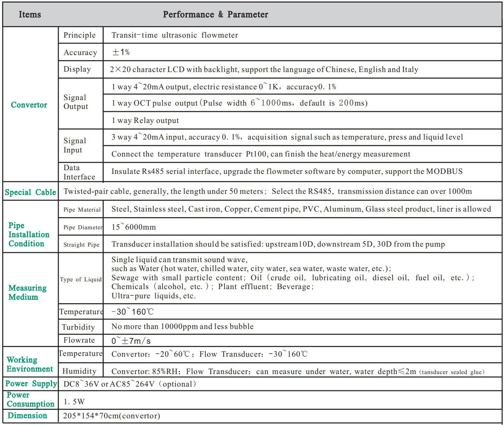The height and width of the screenshot is (425, 504).
Task: Select the 'Single liquid can transmit sound wave' text
Action: [x=179, y=260]
